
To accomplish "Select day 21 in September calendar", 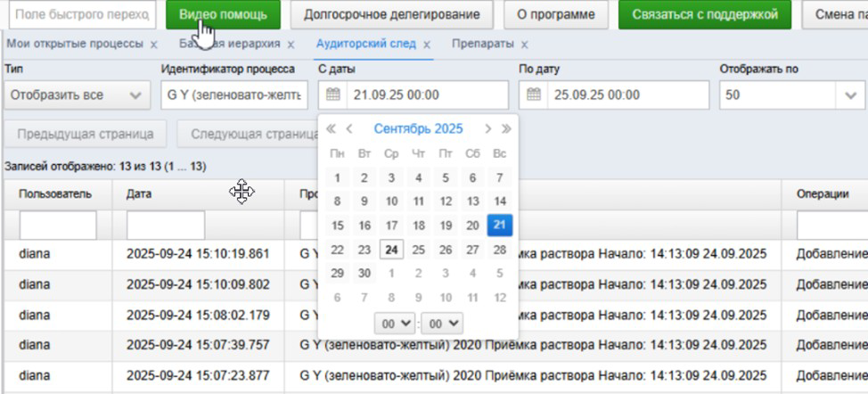I will click(x=500, y=226).
